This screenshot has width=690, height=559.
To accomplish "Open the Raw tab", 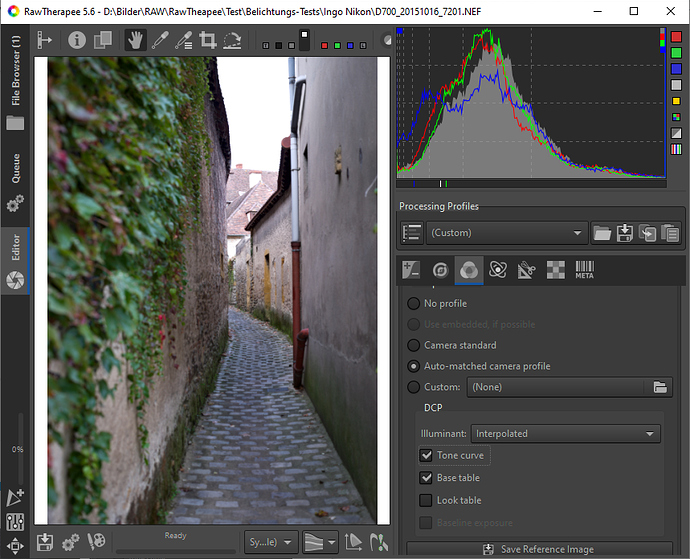I will click(x=555, y=269).
